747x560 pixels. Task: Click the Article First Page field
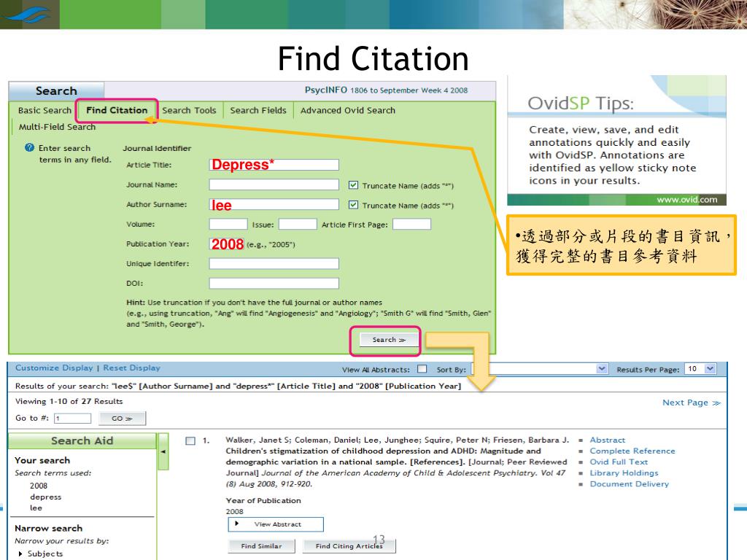tap(411, 225)
